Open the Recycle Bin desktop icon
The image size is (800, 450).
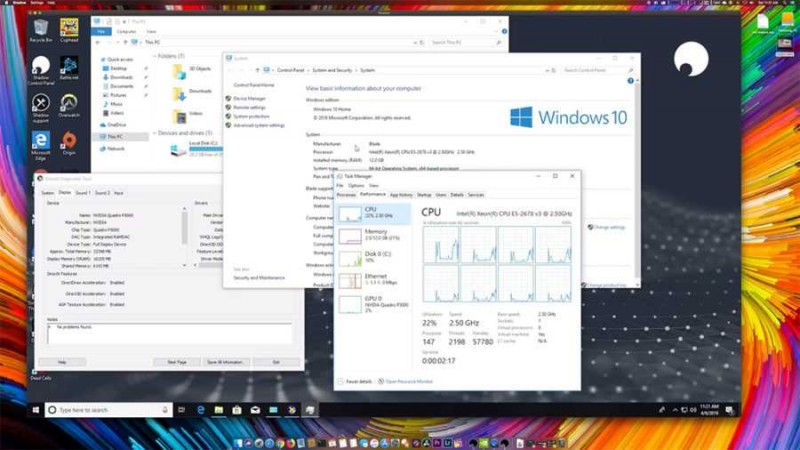[41, 31]
